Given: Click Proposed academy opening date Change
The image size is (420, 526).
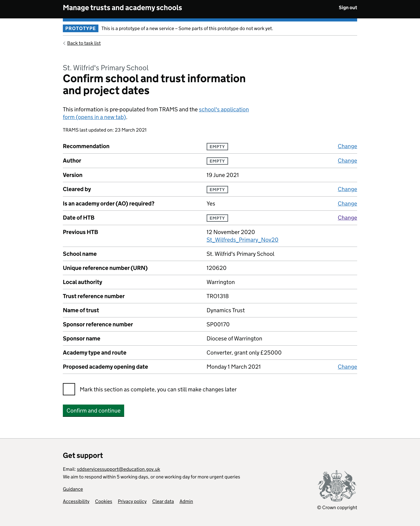Looking at the screenshot, I should (x=347, y=367).
